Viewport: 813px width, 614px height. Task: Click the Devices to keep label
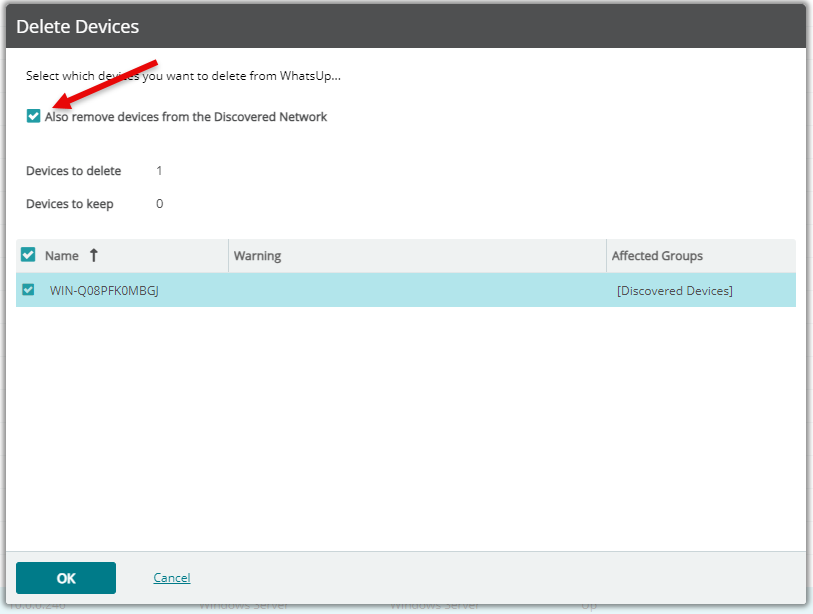click(x=69, y=204)
